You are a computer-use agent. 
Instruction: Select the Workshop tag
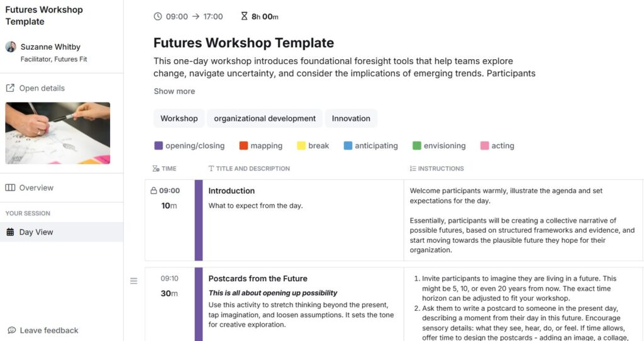click(x=179, y=118)
